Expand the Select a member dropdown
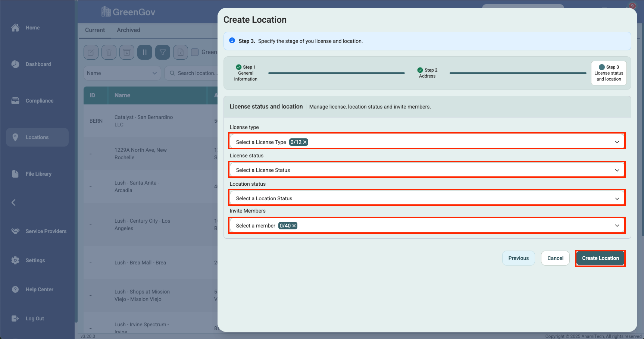The height and width of the screenshot is (339, 644). pos(426,226)
